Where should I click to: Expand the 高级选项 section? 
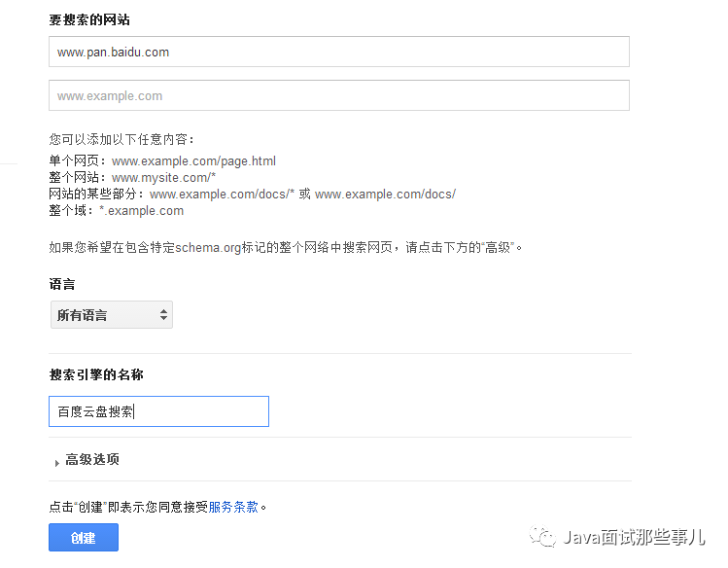91,460
